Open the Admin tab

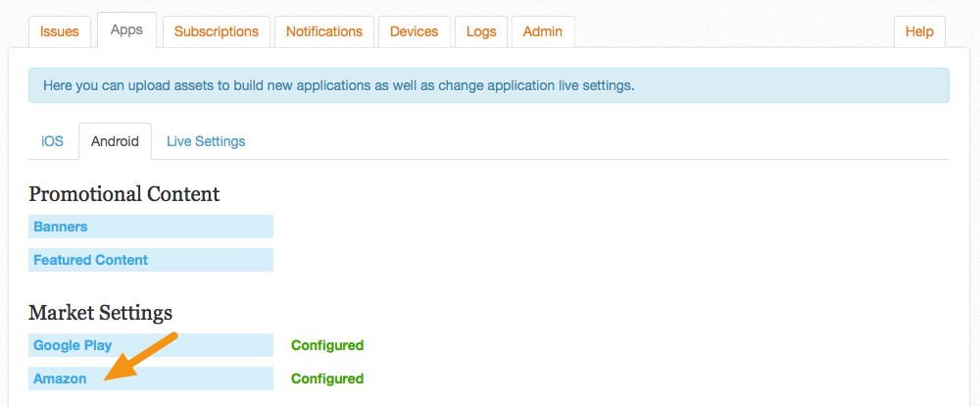pos(543,31)
